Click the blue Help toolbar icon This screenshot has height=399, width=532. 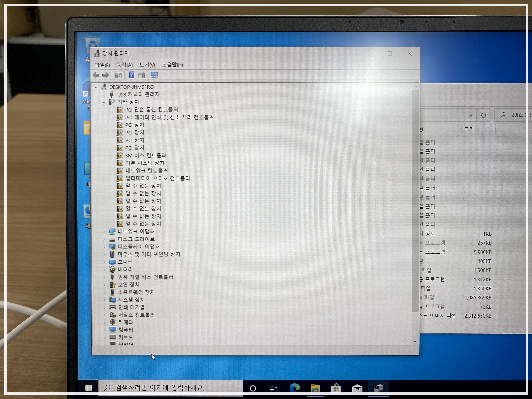coord(131,75)
